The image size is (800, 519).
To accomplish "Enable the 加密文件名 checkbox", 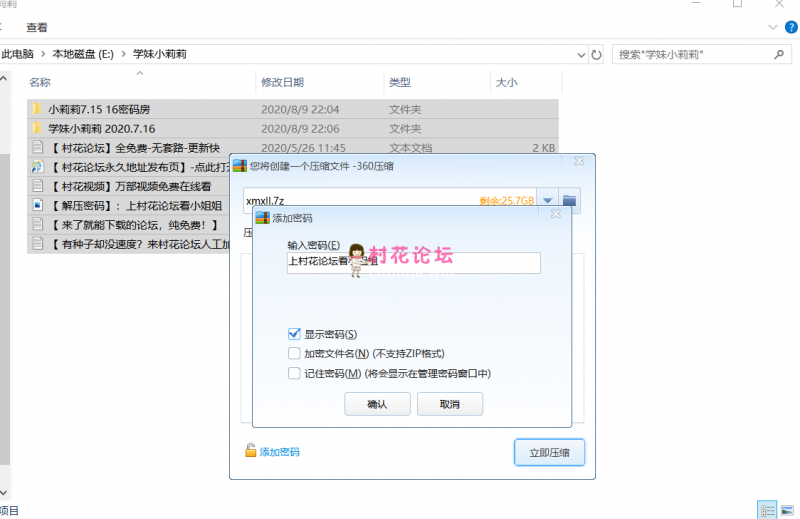I will point(294,353).
